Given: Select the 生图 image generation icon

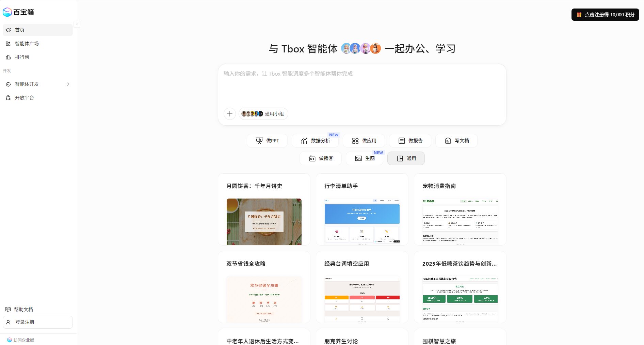Looking at the screenshot, I should pos(358,158).
